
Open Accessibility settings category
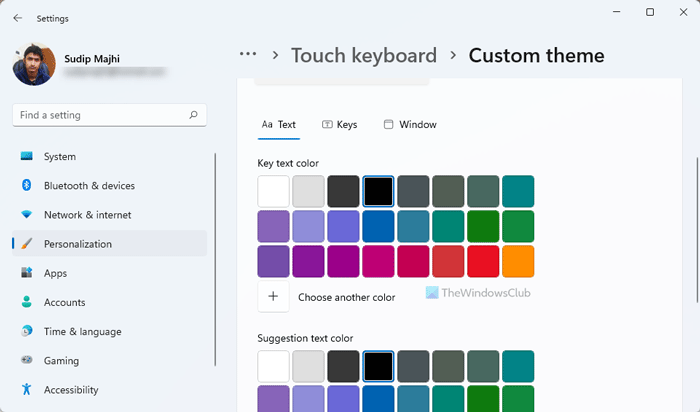[70, 389]
